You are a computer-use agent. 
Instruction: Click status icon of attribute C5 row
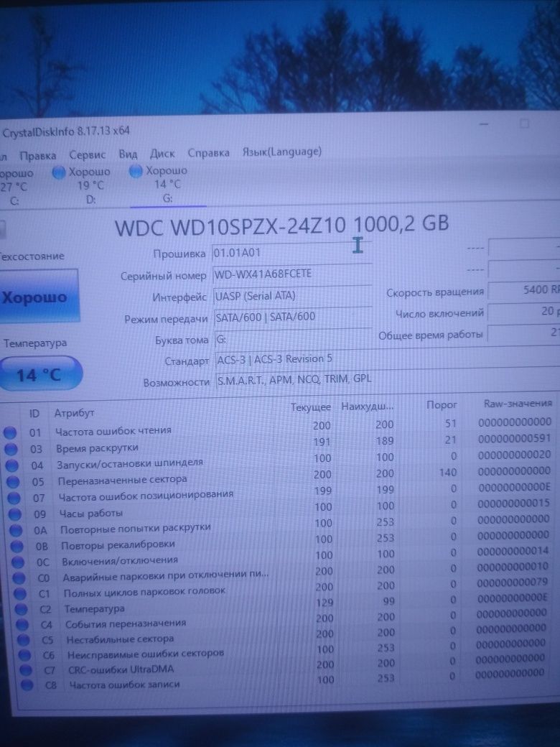[23, 639]
